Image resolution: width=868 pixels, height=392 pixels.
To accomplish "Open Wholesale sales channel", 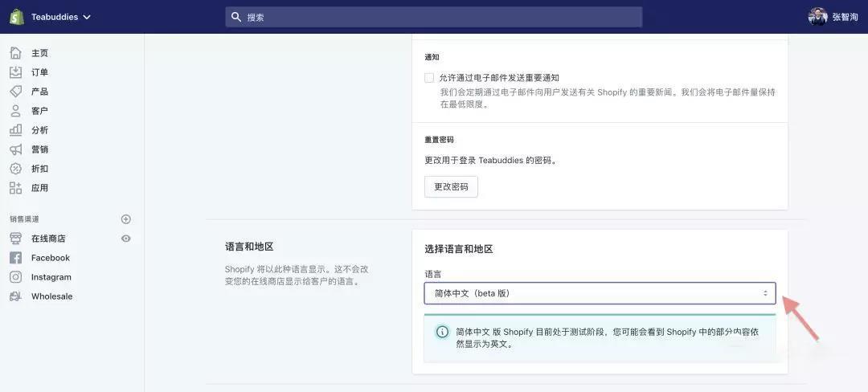I will click(51, 296).
